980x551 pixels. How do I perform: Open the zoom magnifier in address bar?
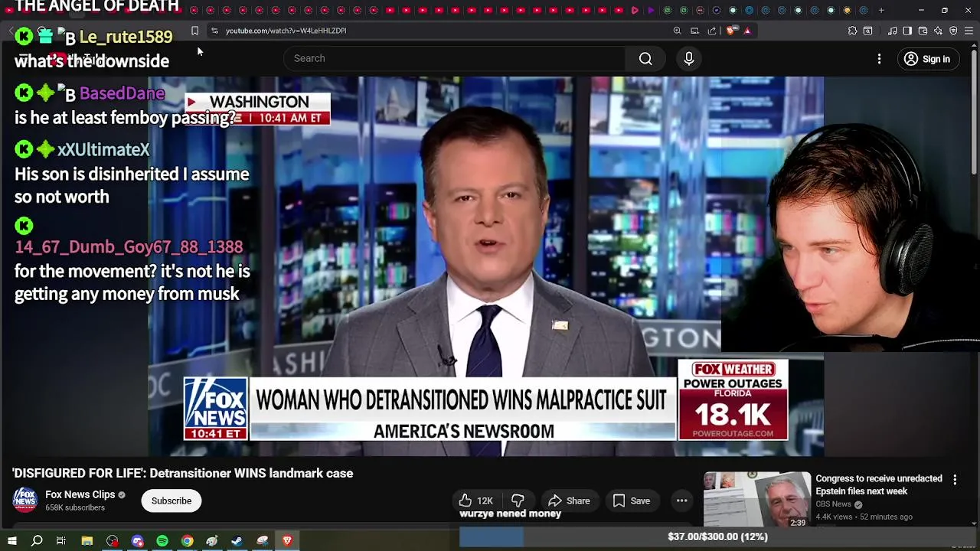pyautogui.click(x=677, y=31)
